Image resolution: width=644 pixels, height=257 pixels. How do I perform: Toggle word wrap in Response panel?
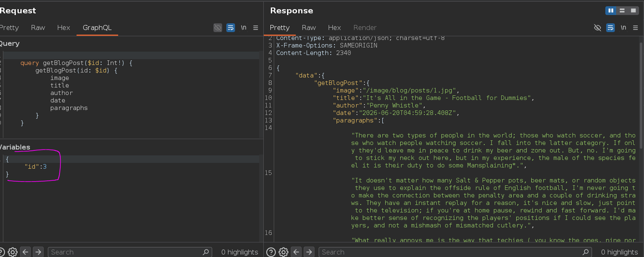click(610, 27)
